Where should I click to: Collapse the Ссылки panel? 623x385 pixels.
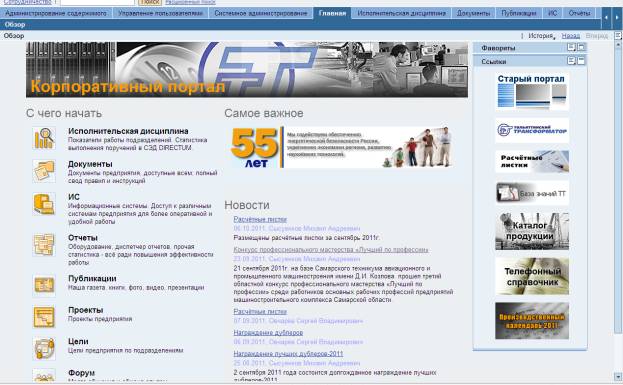tap(581, 61)
